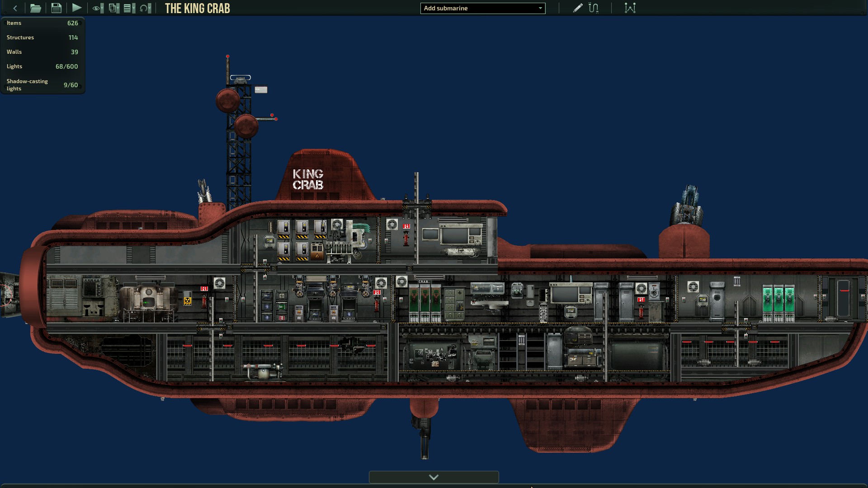Click the Items count 626

tap(73, 23)
